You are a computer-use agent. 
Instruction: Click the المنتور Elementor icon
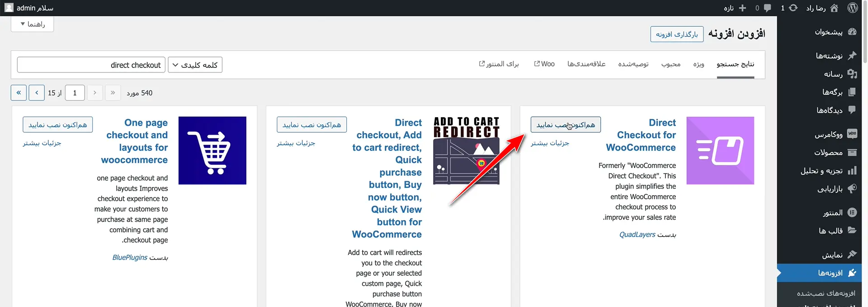pyautogui.click(x=852, y=212)
